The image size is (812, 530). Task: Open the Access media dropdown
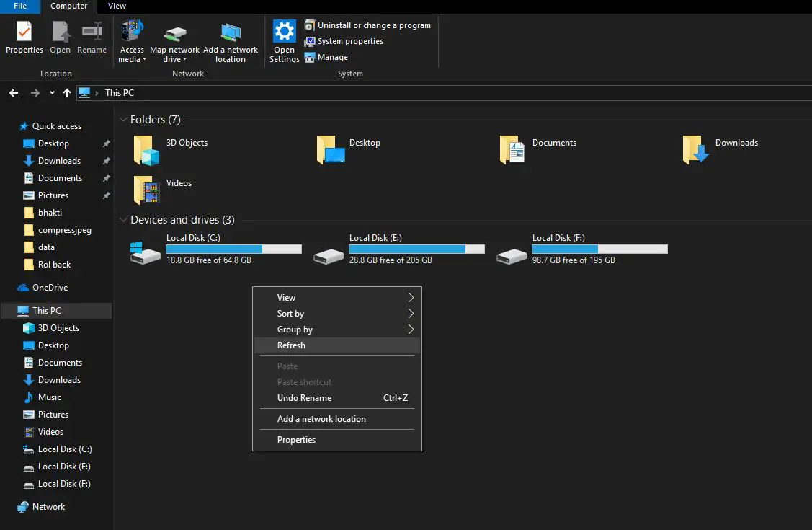132,41
